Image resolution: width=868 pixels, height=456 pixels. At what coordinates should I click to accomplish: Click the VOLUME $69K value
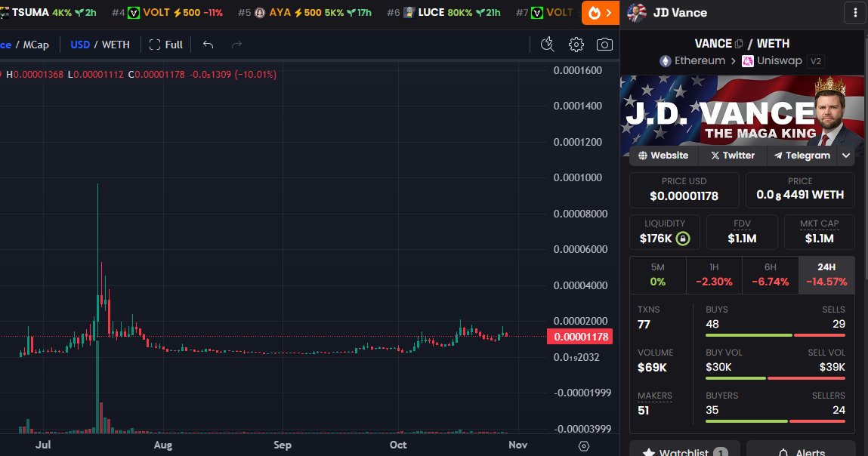[652, 368]
